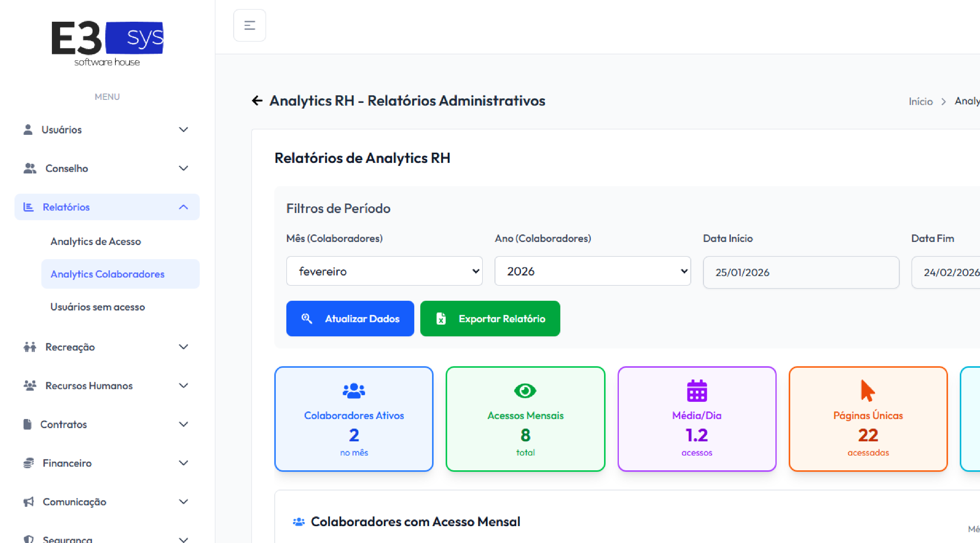Select Usuários sem acesso menu item
The width and height of the screenshot is (980, 543).
point(98,307)
